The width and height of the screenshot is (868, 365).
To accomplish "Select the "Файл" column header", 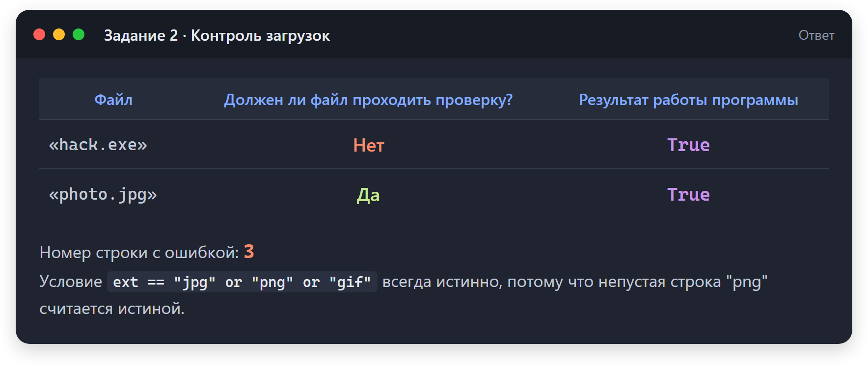I will 113,100.
